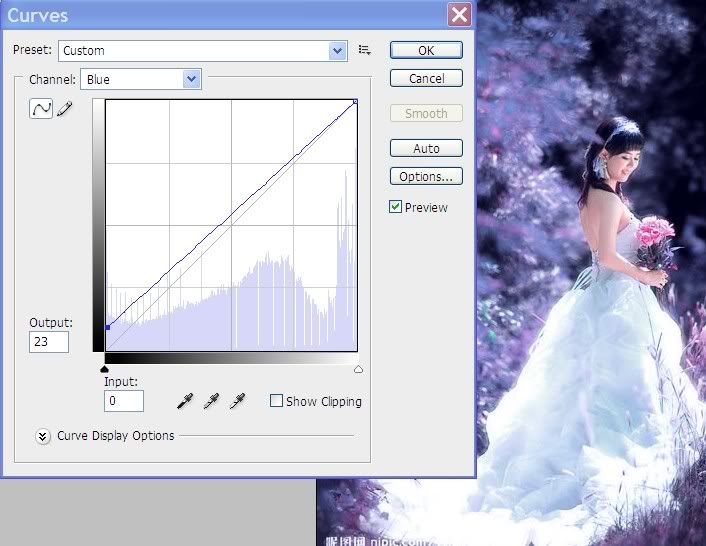Viewport: 706px width, 546px height.
Task: Pick the gray point eyedropper
Action: coord(211,401)
